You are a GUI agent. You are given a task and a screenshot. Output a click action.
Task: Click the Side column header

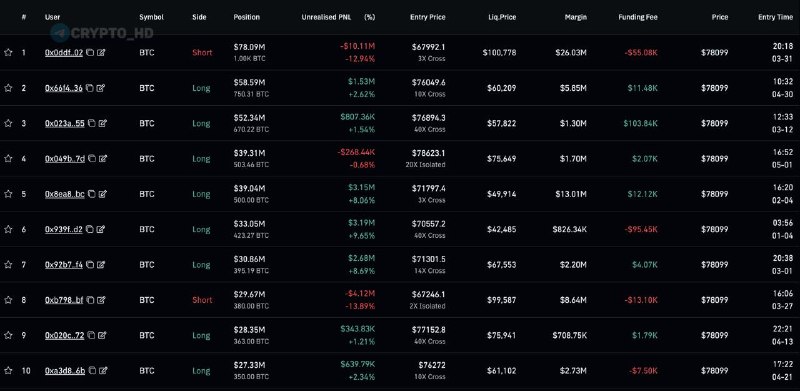coord(199,17)
